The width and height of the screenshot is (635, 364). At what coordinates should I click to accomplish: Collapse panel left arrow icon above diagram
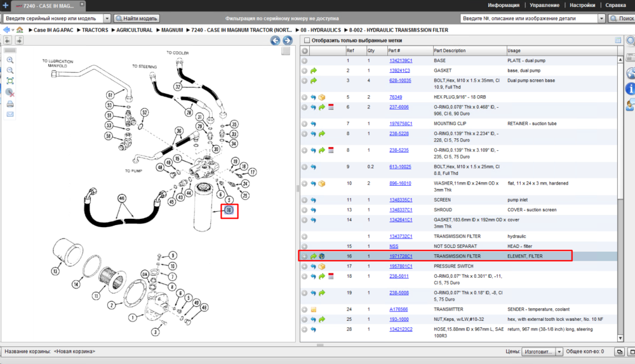pos(8,40)
